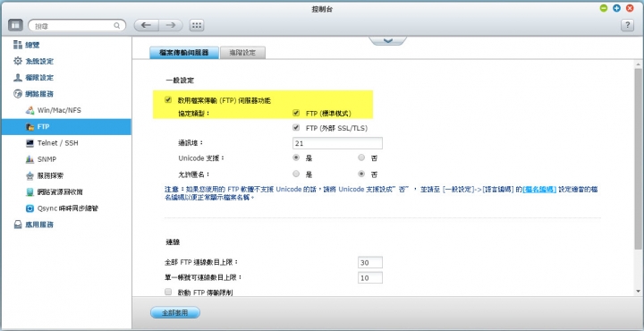Minimize the window with green button
The height and width of the screenshot is (331, 644).
coord(604,8)
